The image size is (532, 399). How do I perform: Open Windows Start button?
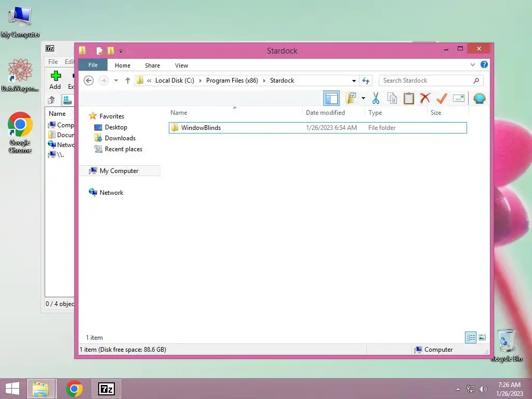(12, 389)
